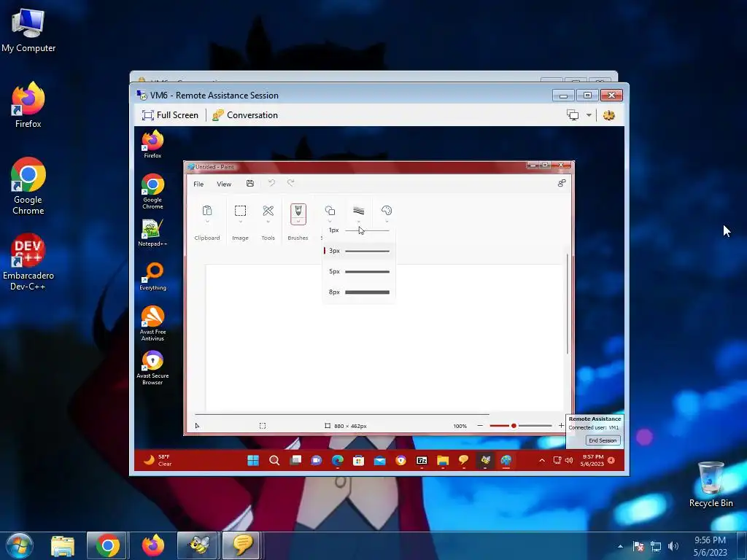Save the Paint drawing with the floppy icon
This screenshot has width=747, height=560.
250,183
